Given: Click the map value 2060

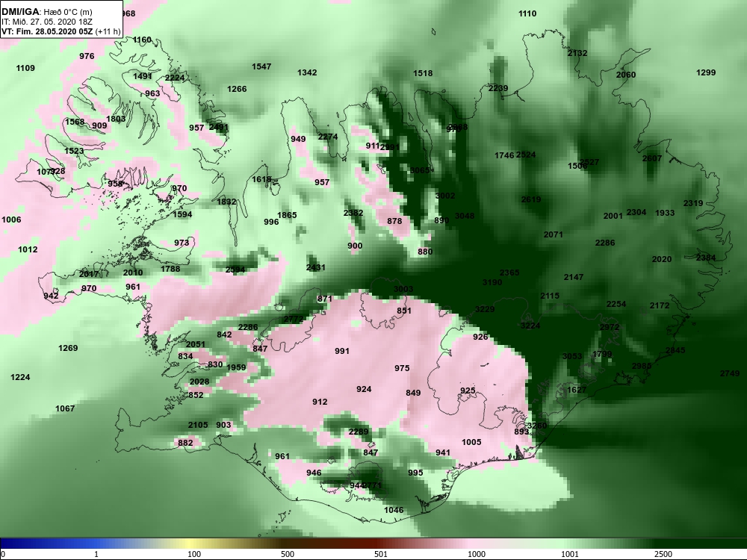Looking at the screenshot, I should tap(626, 75).
